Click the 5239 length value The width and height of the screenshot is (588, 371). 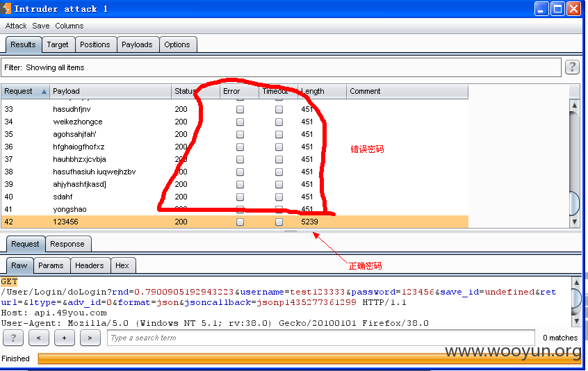point(309,222)
